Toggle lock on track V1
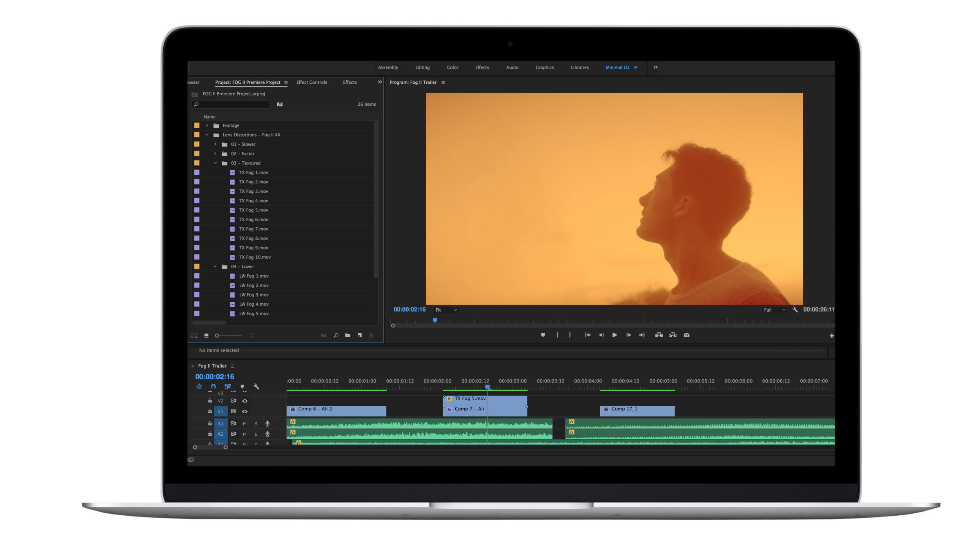Screen dimensions: 980x541 [210, 411]
